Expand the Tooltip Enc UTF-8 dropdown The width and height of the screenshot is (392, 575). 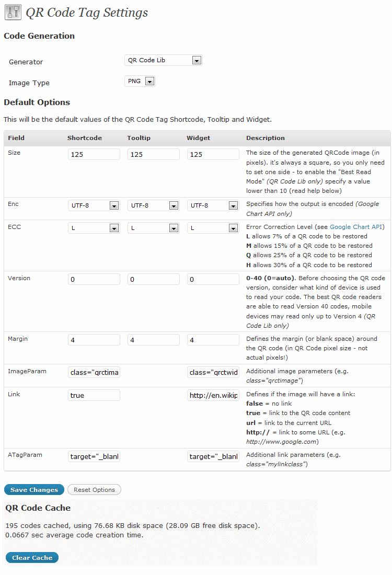[x=154, y=206]
